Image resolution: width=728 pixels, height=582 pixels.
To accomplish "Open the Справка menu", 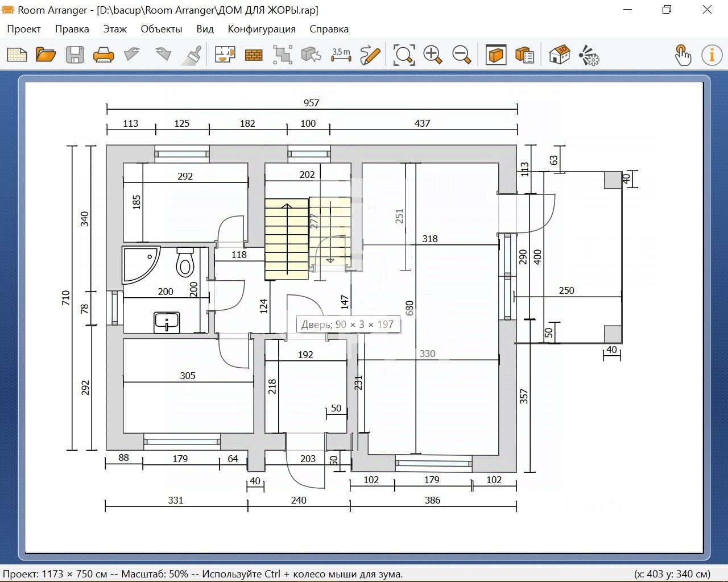I will coord(329,29).
